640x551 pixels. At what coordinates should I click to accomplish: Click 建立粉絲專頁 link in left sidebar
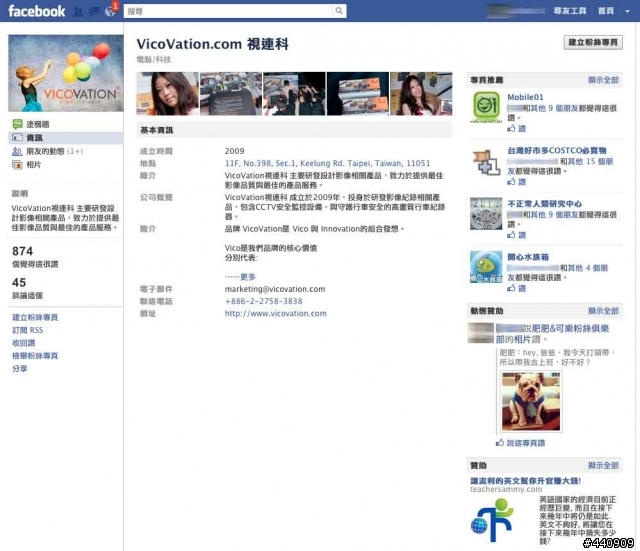pos(35,317)
